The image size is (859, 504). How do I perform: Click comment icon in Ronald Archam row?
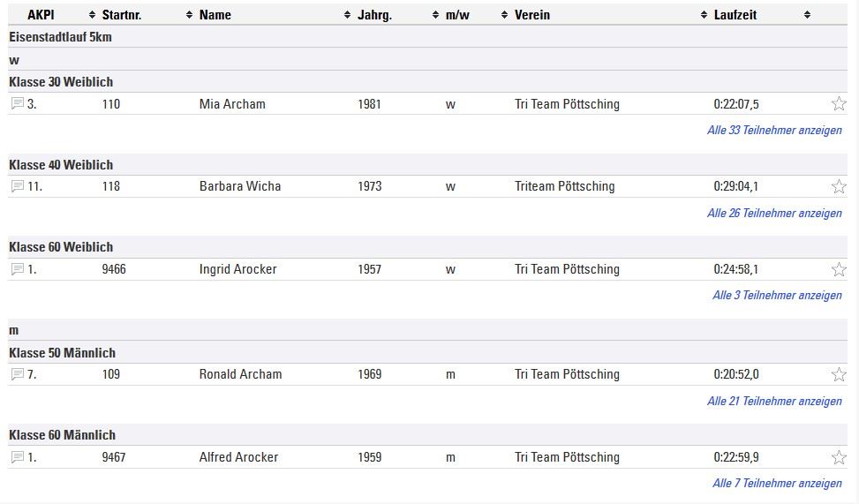click(x=18, y=374)
